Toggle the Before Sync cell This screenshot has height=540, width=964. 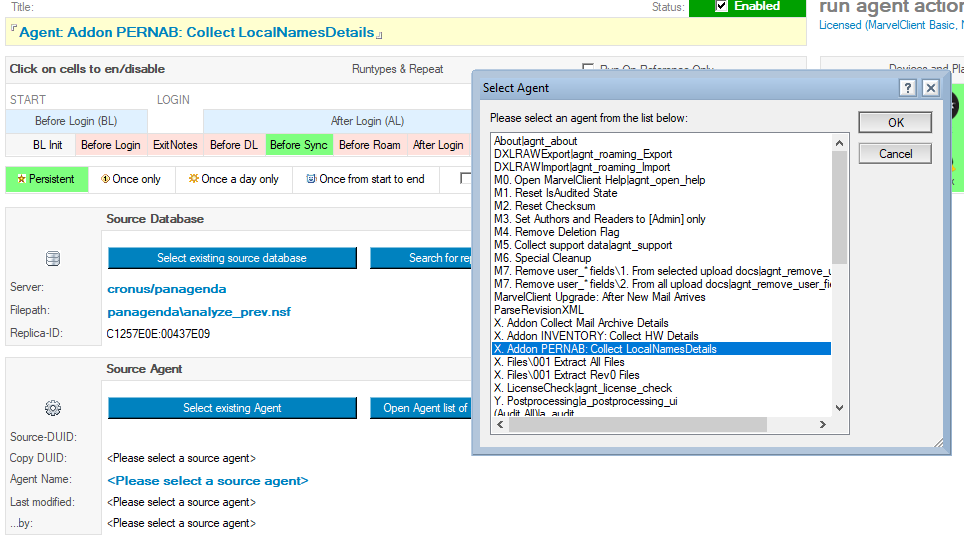pos(299,145)
